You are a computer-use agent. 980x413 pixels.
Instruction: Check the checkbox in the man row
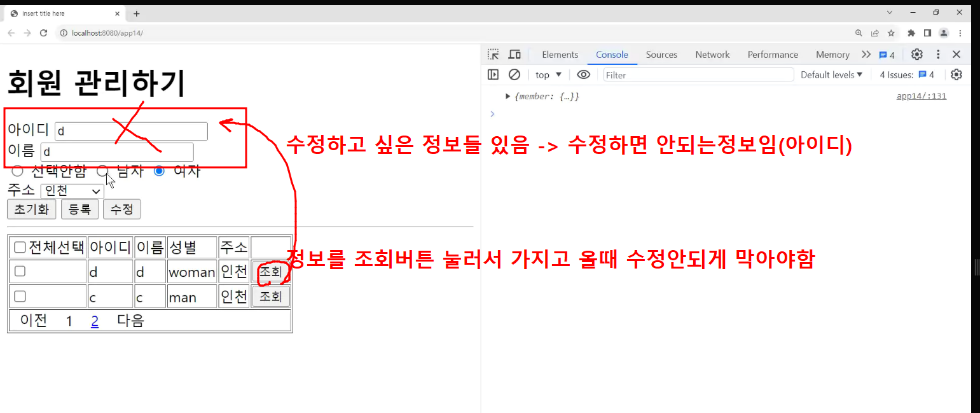click(x=20, y=296)
